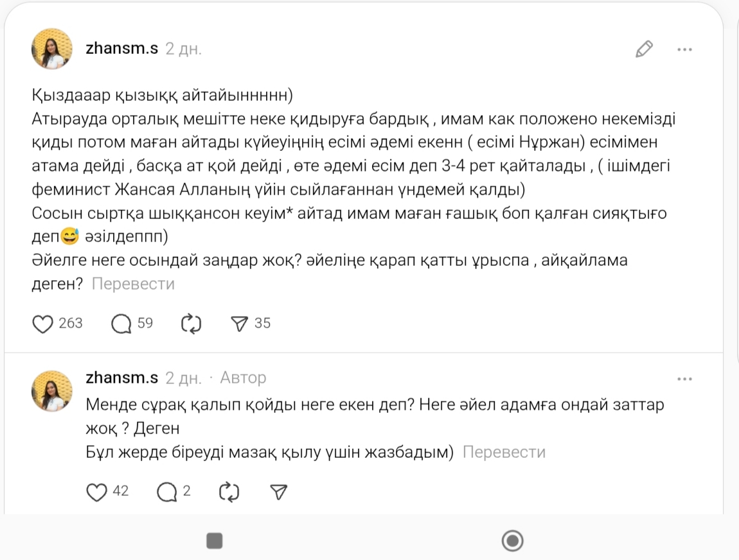Click the '2 дн.' timestamp on main post
739x560 pixels.
coord(184,49)
